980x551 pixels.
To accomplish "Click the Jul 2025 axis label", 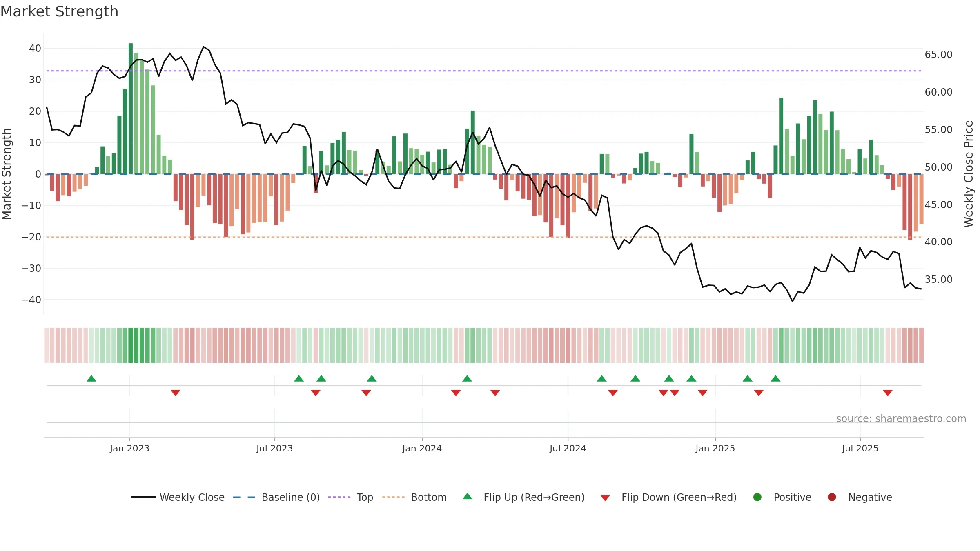I will coord(860,448).
